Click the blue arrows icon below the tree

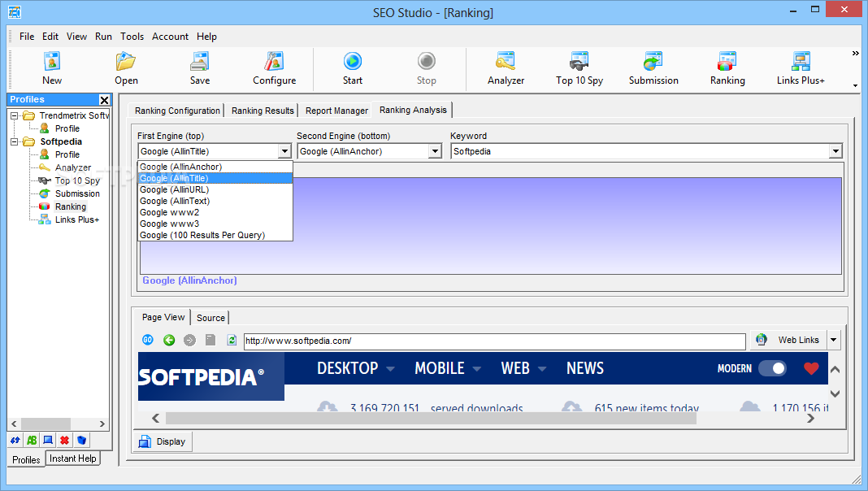click(x=15, y=440)
